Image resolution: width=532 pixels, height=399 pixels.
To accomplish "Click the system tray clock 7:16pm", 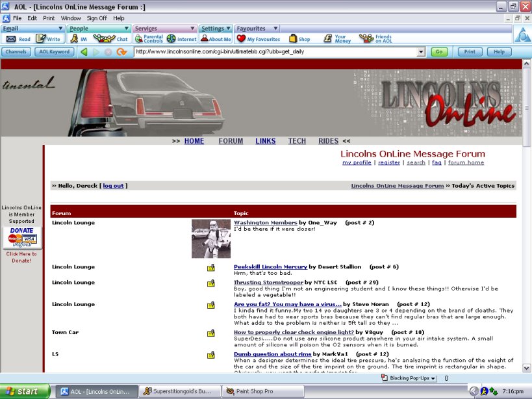I will point(513,392).
